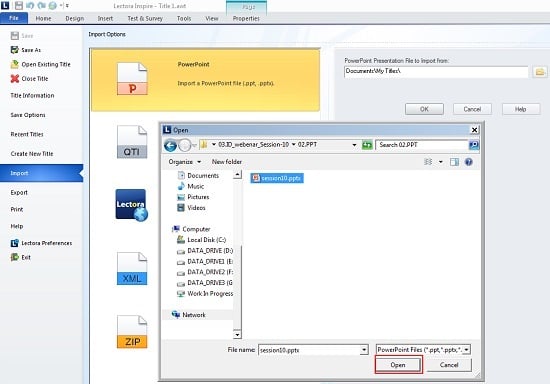The height and width of the screenshot is (384, 550).
Task: Click the Save icon in quick access toolbar
Action: click(19, 5)
